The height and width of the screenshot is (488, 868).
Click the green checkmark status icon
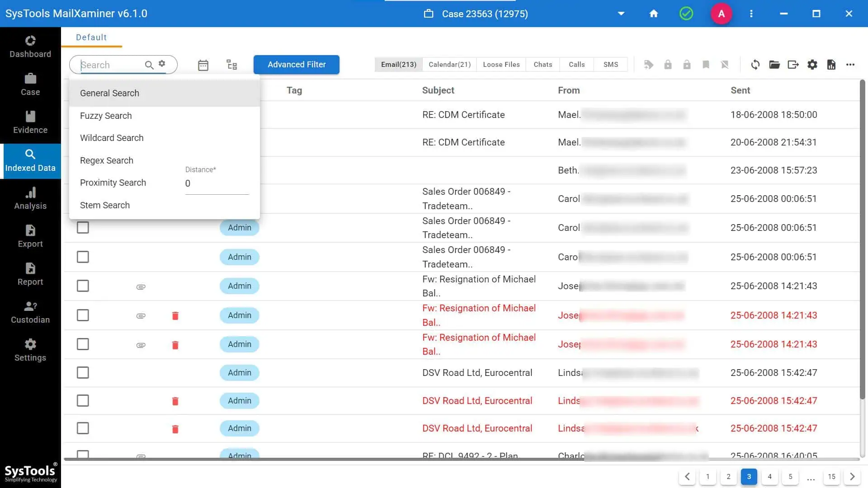coord(686,14)
